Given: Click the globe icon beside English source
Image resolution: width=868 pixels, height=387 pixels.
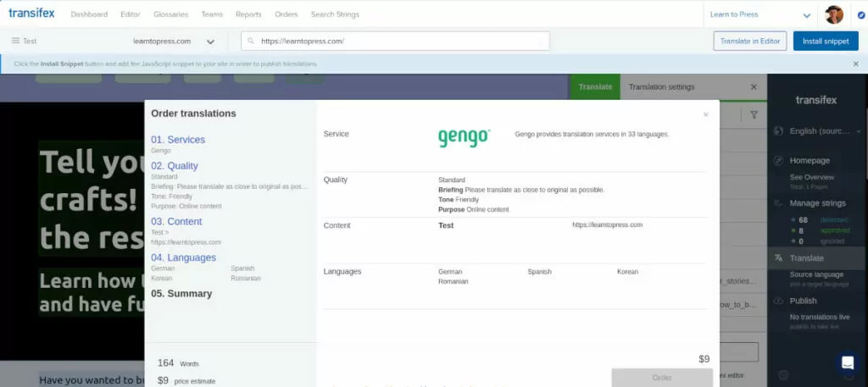Looking at the screenshot, I should 778,131.
